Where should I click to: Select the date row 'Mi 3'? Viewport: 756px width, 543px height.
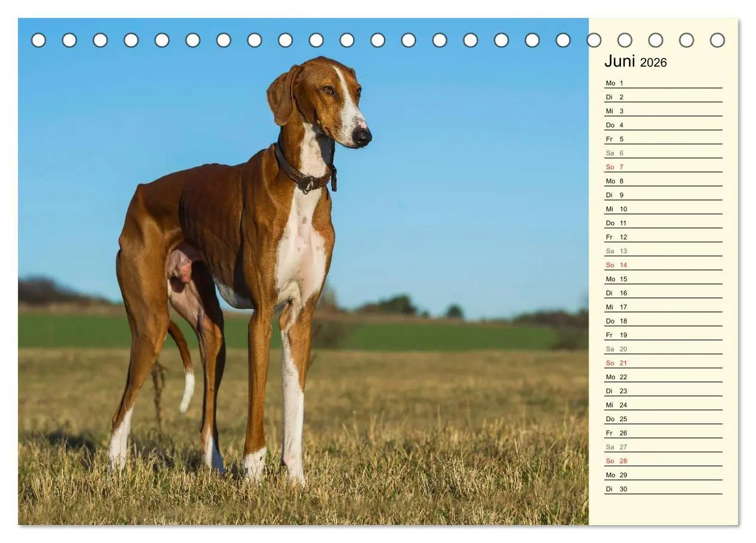[663, 111]
